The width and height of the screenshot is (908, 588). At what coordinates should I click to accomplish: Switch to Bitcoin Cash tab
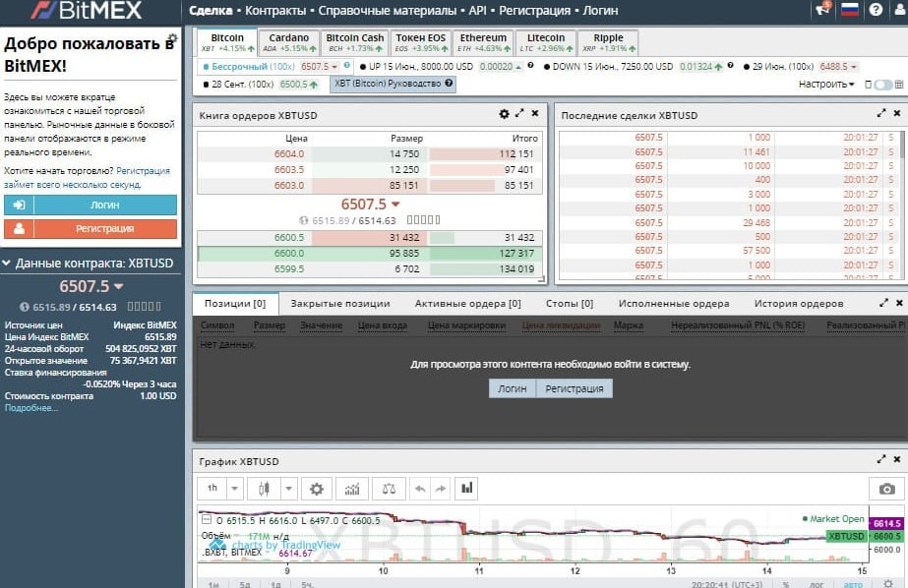click(354, 42)
